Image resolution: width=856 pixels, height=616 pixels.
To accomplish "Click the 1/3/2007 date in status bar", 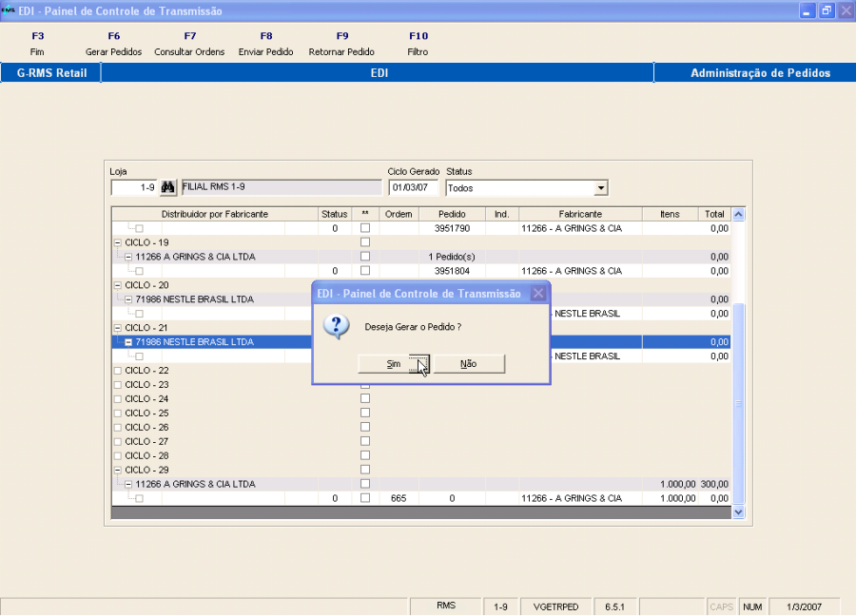I will 804,606.
